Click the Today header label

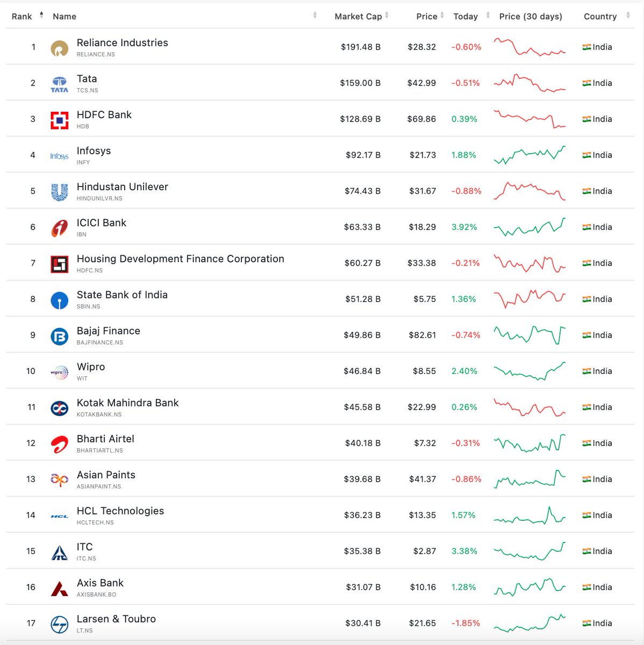[466, 17]
